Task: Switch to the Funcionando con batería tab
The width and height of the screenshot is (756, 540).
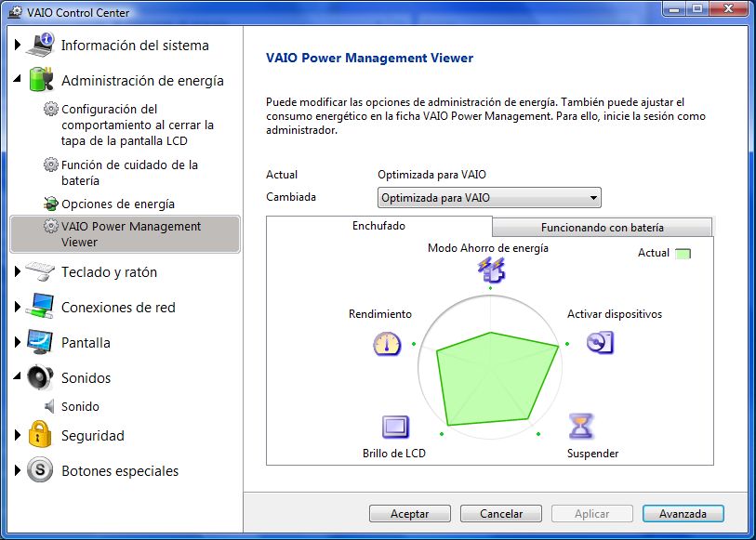Action: (603, 228)
